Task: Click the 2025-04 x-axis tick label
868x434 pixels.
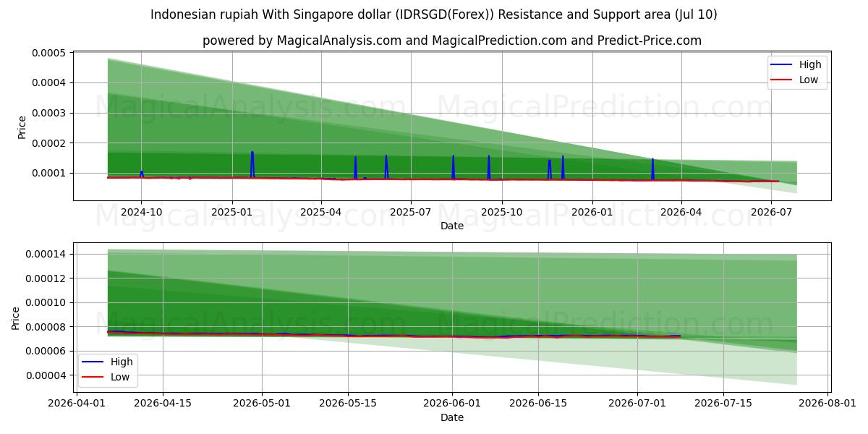Action: 321,213
